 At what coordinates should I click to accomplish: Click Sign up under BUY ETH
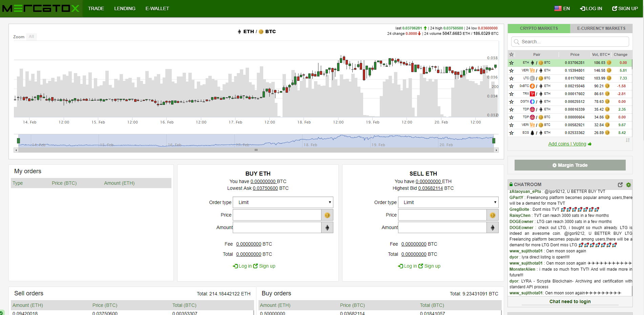click(264, 266)
